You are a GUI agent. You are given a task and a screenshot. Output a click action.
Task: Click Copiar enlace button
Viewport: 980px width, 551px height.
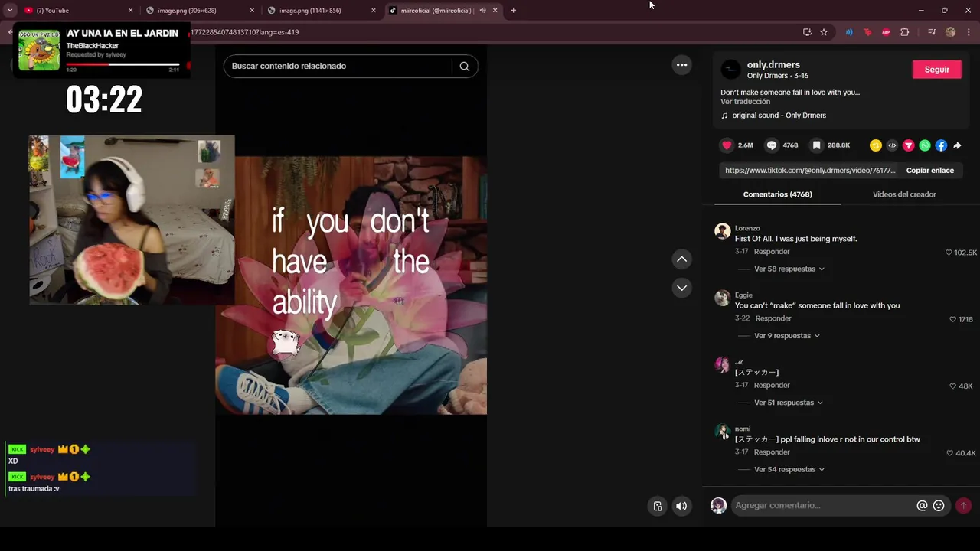pyautogui.click(x=929, y=171)
